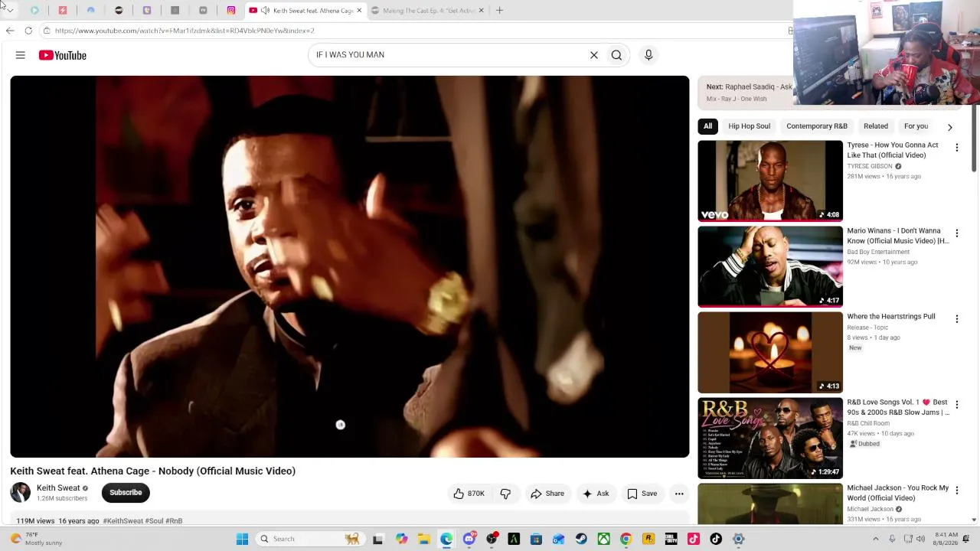Open options menu for Mario Winans video
This screenshot has width=980, height=551.
tap(956, 233)
